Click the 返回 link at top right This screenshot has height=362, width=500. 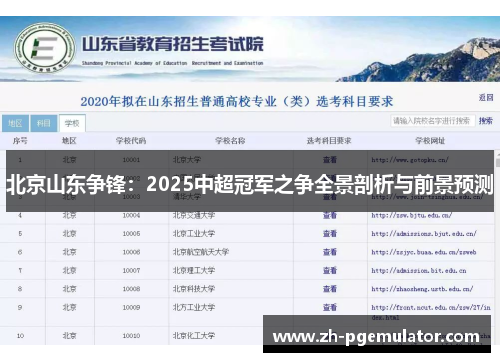(486, 97)
